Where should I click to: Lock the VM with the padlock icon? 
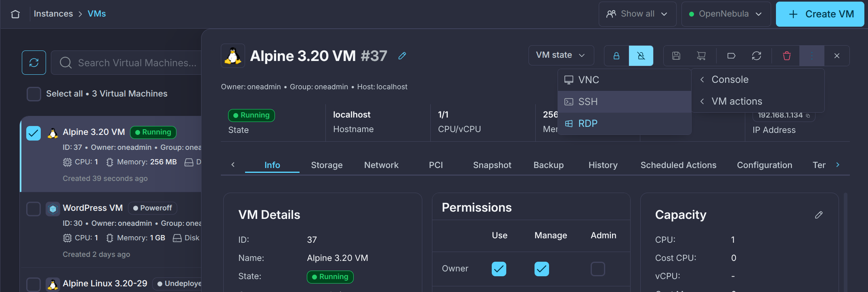pos(616,56)
